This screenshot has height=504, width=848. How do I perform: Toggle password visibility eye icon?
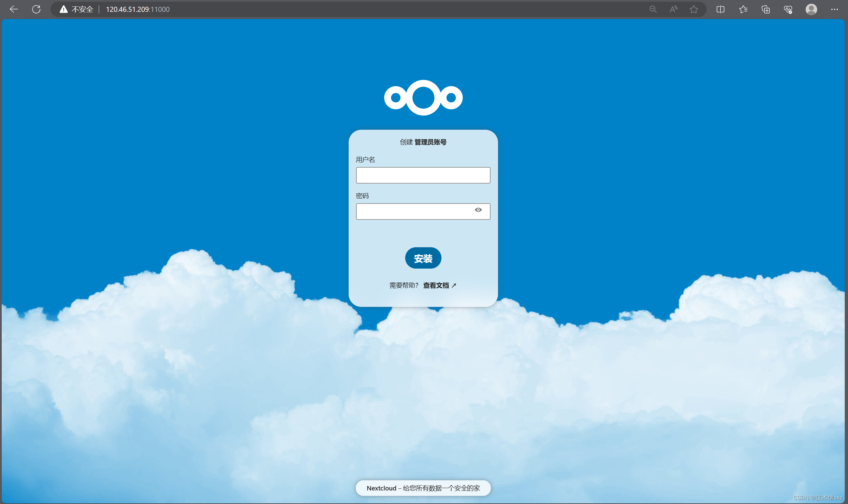click(478, 210)
